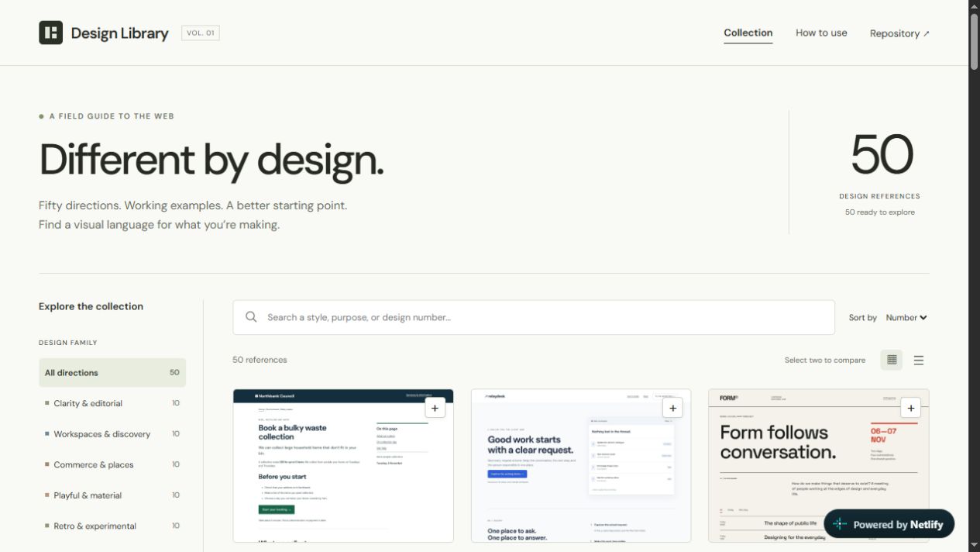Filter by Clarity & editorial family

(112, 403)
